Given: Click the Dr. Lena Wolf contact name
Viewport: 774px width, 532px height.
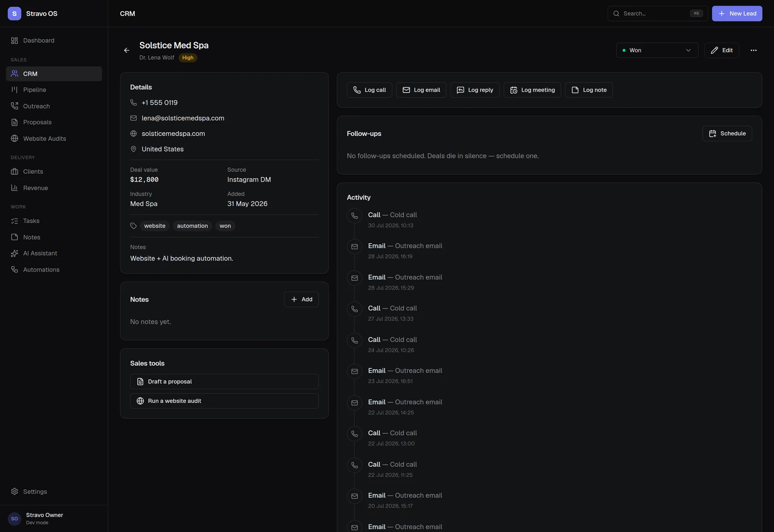Looking at the screenshot, I should click(x=157, y=58).
